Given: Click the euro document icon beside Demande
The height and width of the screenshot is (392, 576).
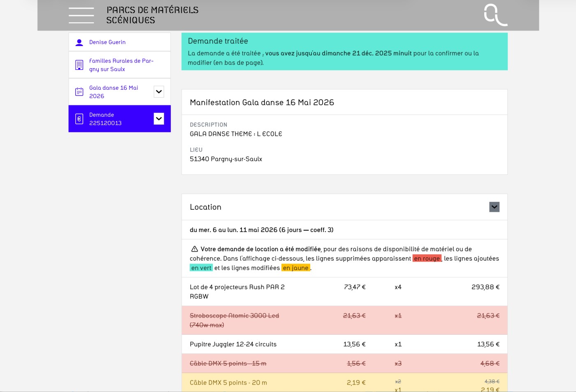Looking at the screenshot, I should (x=79, y=119).
